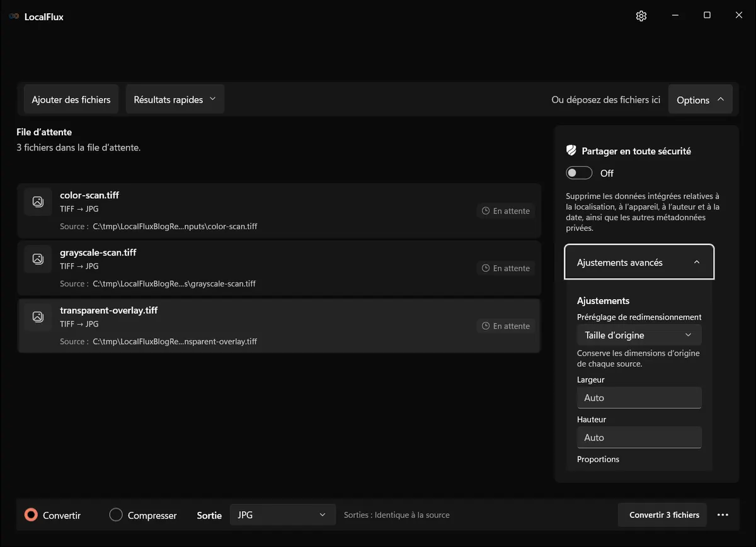
Task: Collapse the Options panel
Action: [700, 99]
